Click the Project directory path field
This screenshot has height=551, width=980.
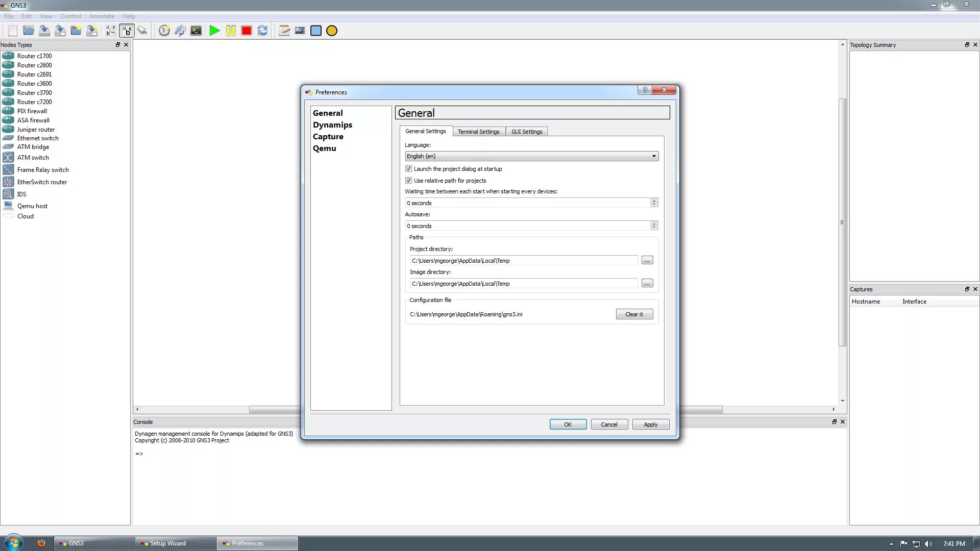click(x=524, y=261)
